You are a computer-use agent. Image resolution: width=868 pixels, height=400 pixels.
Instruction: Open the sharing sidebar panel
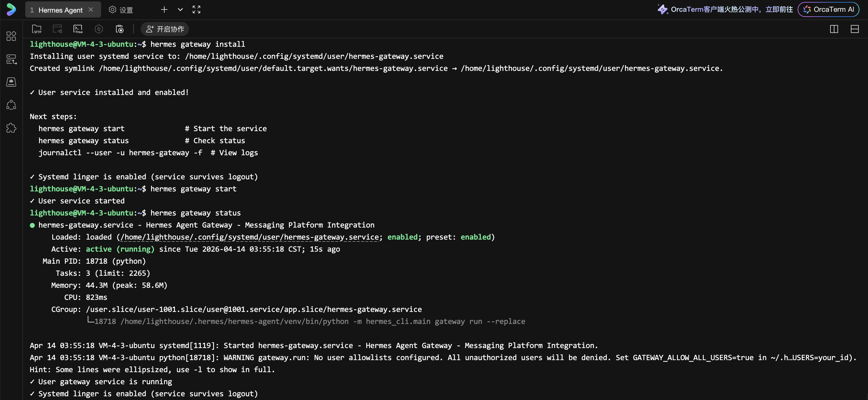(x=11, y=105)
